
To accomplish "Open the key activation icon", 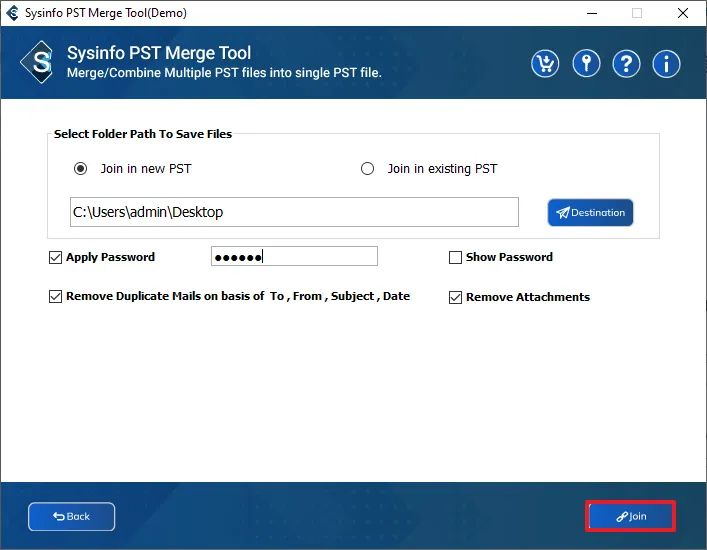I will coord(586,63).
